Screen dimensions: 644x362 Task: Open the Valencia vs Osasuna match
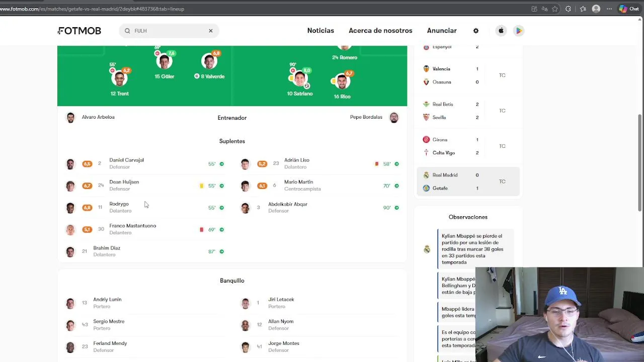(468, 75)
